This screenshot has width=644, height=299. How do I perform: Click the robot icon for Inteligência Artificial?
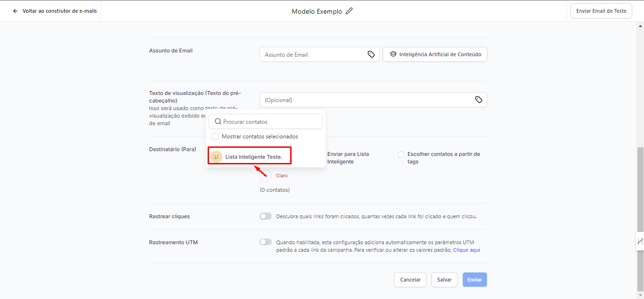[393, 54]
